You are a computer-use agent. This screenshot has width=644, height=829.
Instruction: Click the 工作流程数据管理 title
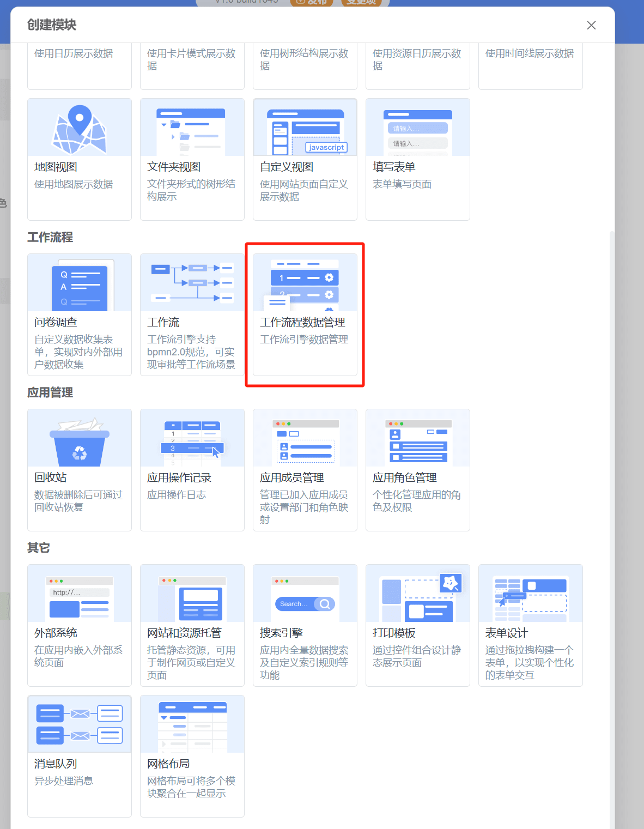point(302,323)
